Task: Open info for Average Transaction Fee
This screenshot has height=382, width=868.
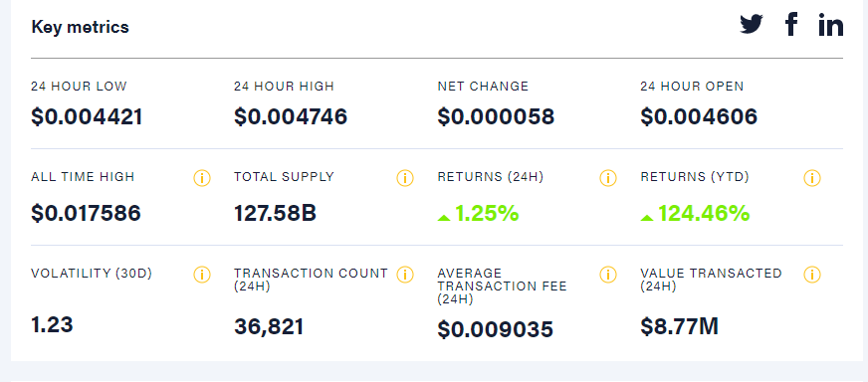Action: point(608,275)
